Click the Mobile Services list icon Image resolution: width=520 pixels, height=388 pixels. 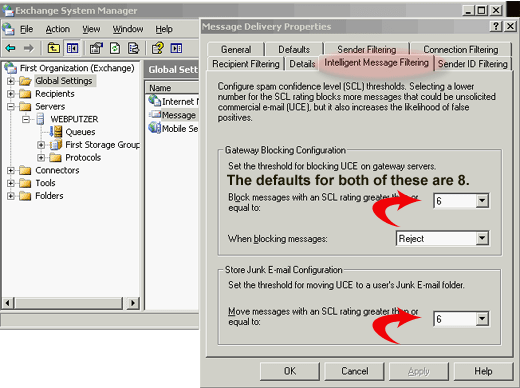(x=155, y=128)
